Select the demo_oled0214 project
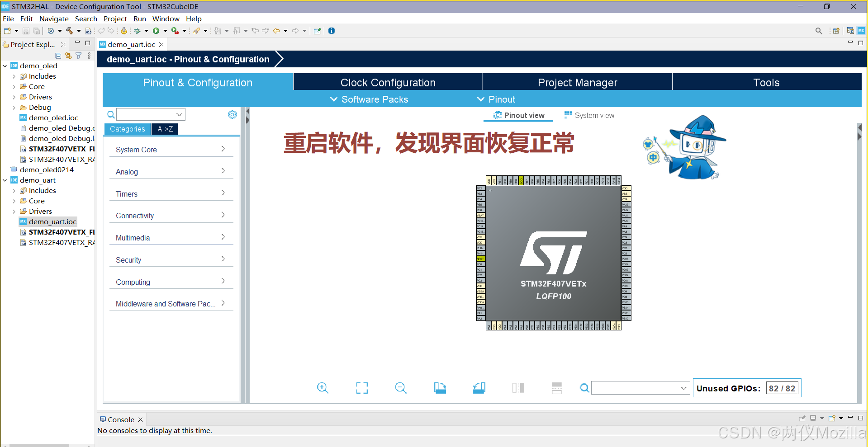868x447 pixels. click(x=42, y=170)
